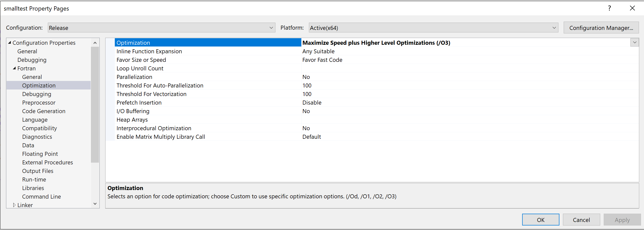The height and width of the screenshot is (230, 644).
Task: Click the Help question mark icon
Action: [x=609, y=8]
